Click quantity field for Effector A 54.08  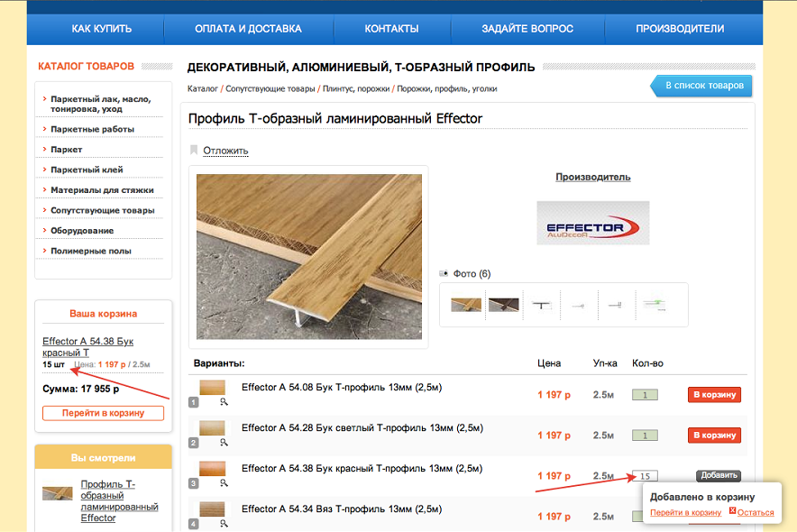tap(645, 395)
